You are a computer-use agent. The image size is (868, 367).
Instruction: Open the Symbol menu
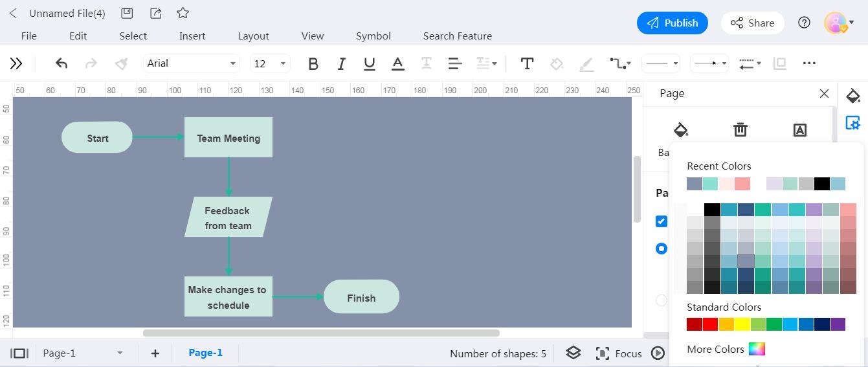[373, 36]
